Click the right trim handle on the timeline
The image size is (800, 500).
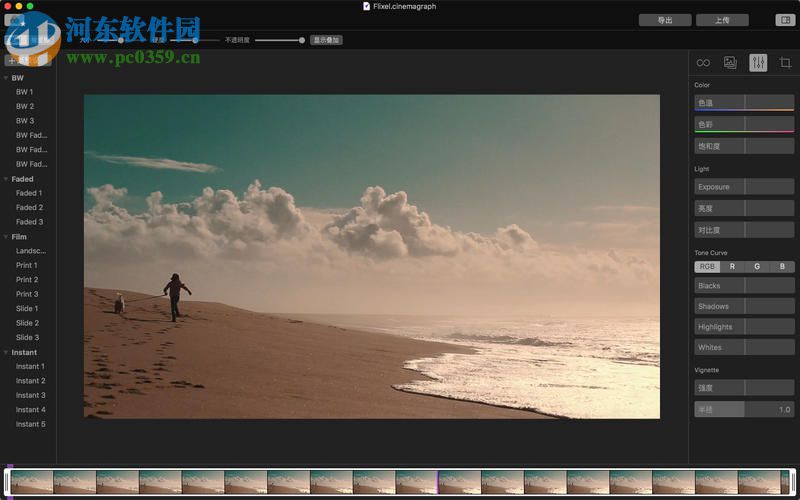click(x=793, y=481)
